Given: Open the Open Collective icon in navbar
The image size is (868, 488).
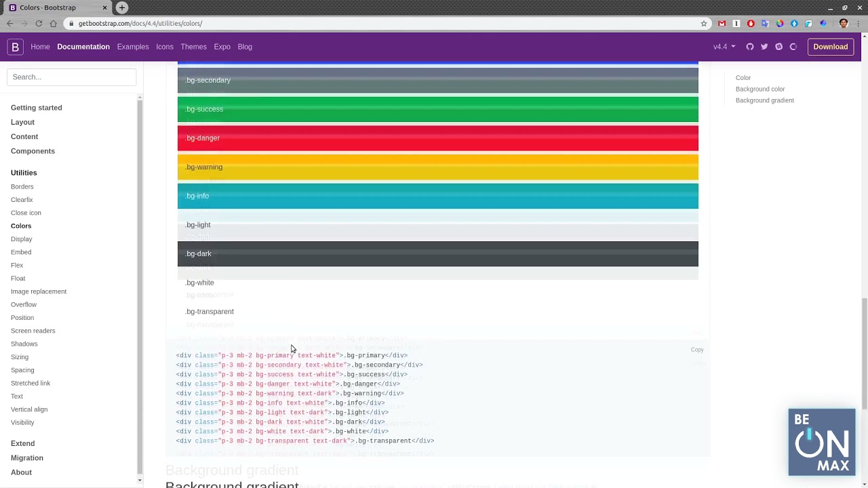Looking at the screenshot, I should point(793,47).
